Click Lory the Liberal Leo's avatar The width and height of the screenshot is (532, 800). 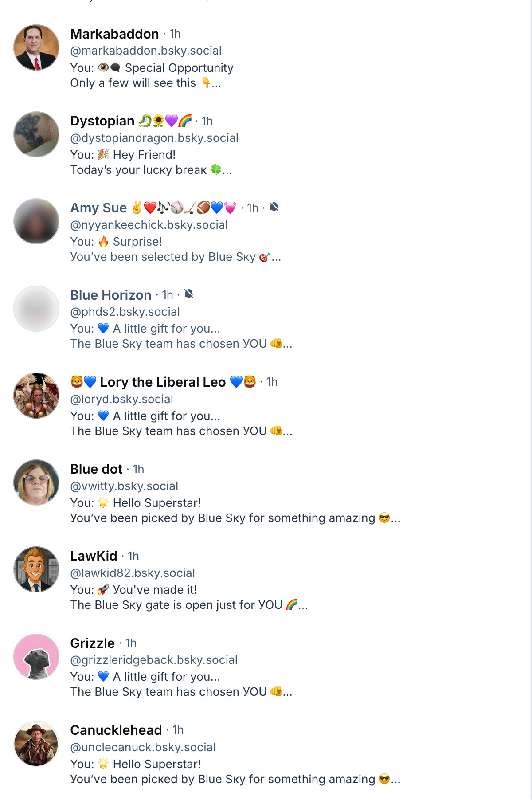[x=36, y=396]
